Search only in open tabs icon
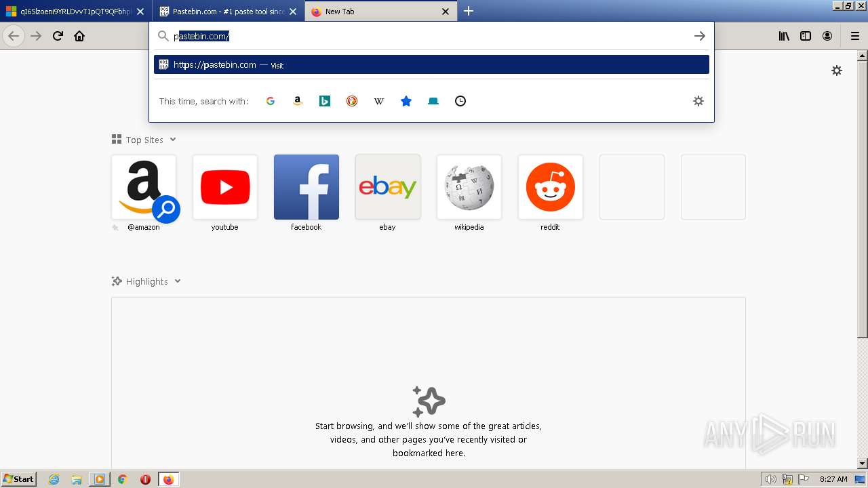Viewport: 868px width, 488px height. click(433, 101)
